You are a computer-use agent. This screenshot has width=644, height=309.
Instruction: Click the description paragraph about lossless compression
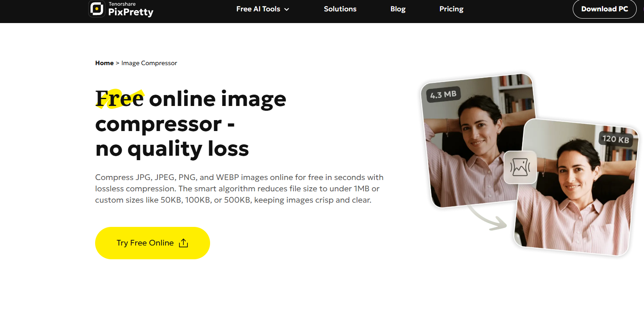[x=239, y=188]
